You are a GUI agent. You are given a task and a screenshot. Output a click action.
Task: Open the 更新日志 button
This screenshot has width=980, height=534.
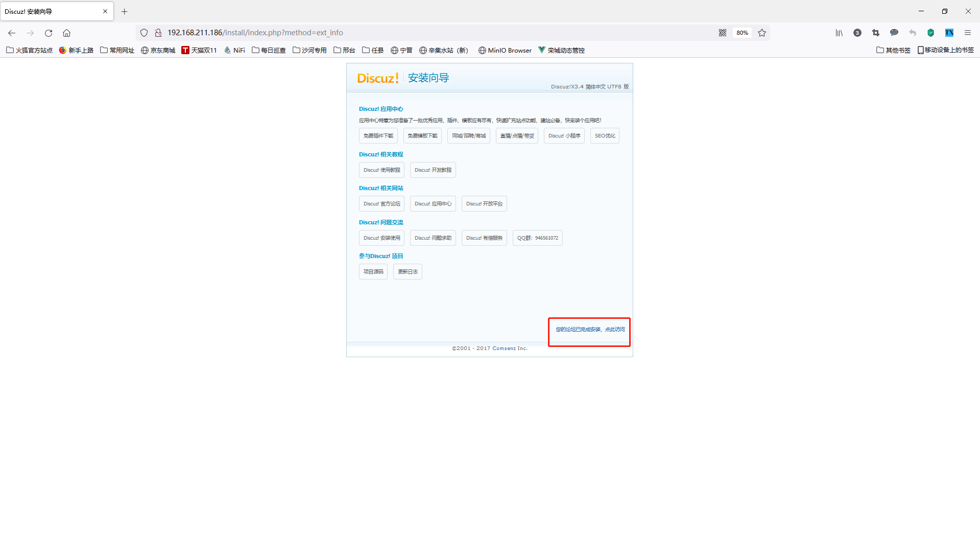(x=408, y=272)
